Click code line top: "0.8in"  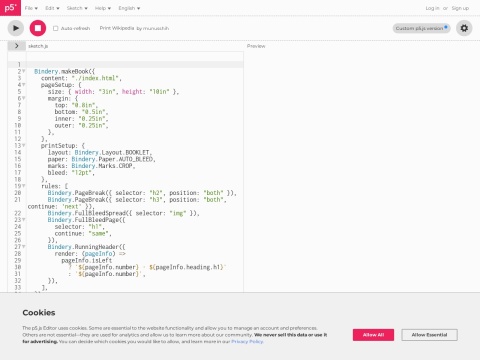[x=76, y=105]
